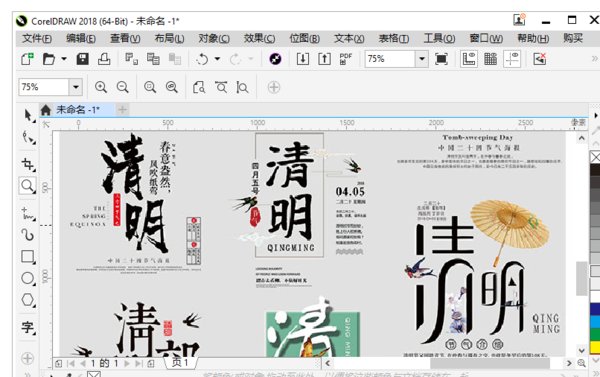
Task: Zoom to page height icon
Action: point(242,87)
